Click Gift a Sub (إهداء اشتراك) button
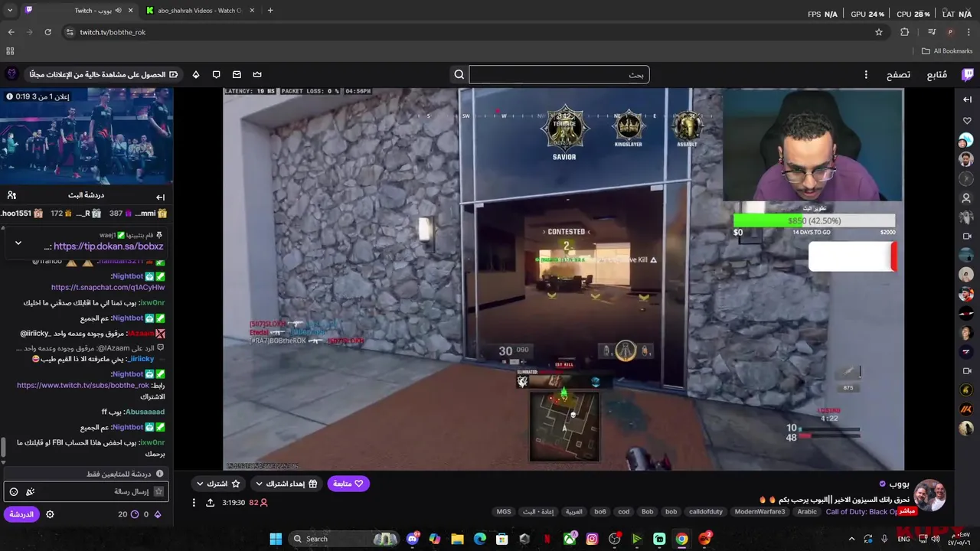The height and width of the screenshot is (551, 980). pos(286,484)
